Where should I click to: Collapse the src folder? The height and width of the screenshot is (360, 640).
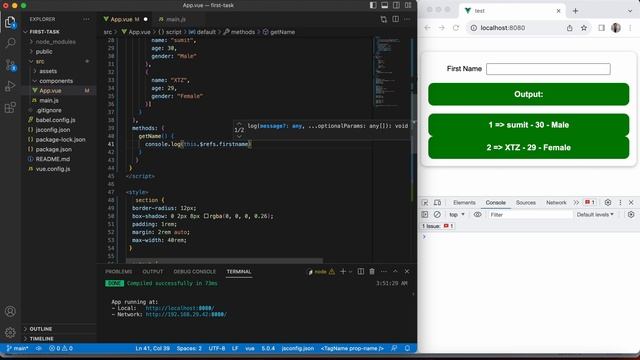40,61
